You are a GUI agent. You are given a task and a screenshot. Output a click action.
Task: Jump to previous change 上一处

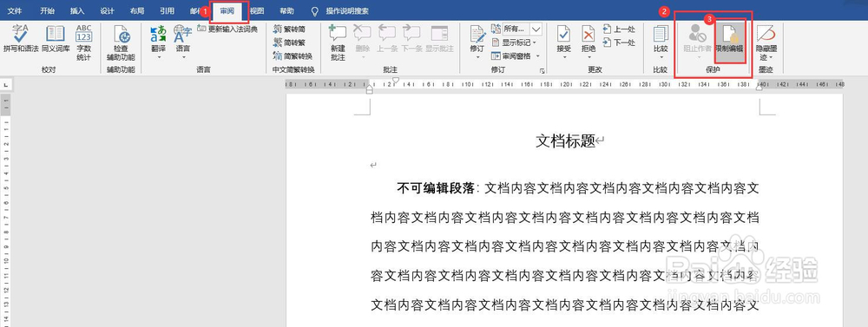coord(620,29)
